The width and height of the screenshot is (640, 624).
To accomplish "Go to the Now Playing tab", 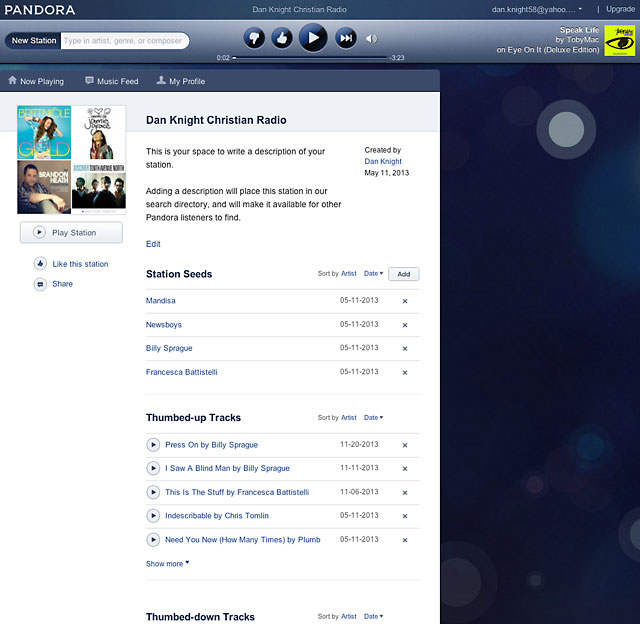I will click(36, 81).
